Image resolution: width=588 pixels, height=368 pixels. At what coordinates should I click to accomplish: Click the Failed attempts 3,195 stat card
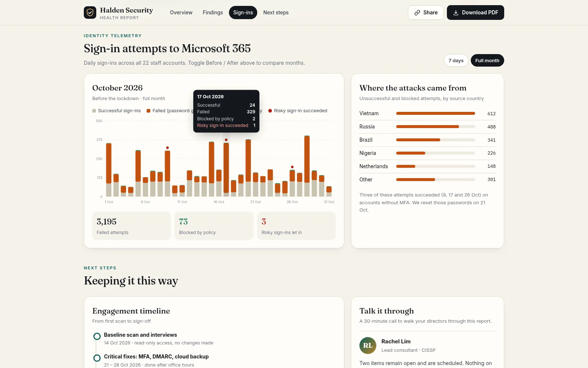(132, 226)
